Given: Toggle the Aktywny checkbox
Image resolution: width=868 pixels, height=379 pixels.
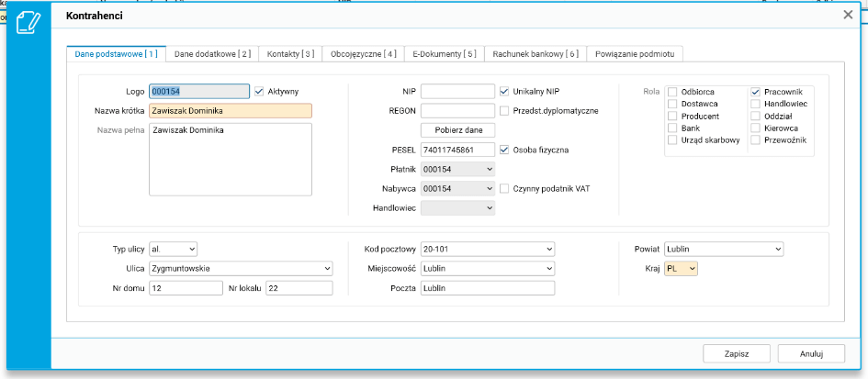Looking at the screenshot, I should coord(259,91).
